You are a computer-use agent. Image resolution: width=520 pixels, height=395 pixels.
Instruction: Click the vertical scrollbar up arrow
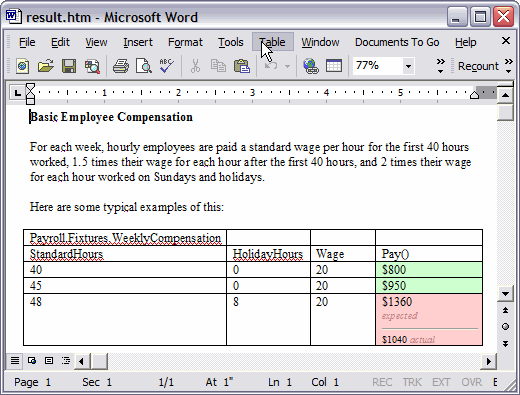click(x=505, y=95)
